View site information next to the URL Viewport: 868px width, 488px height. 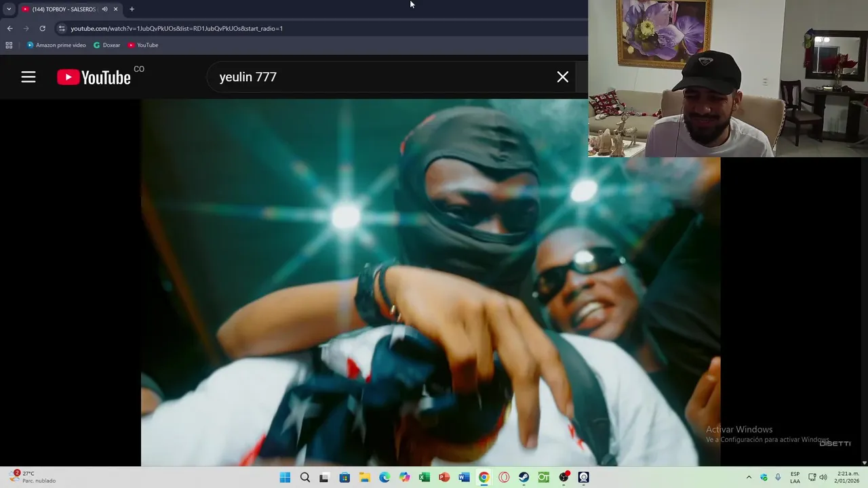point(62,28)
